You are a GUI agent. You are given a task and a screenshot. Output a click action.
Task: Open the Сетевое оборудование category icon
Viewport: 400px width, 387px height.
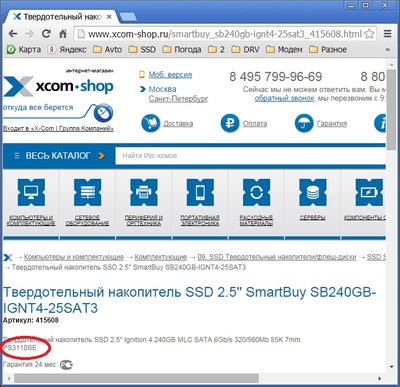pos(87,192)
